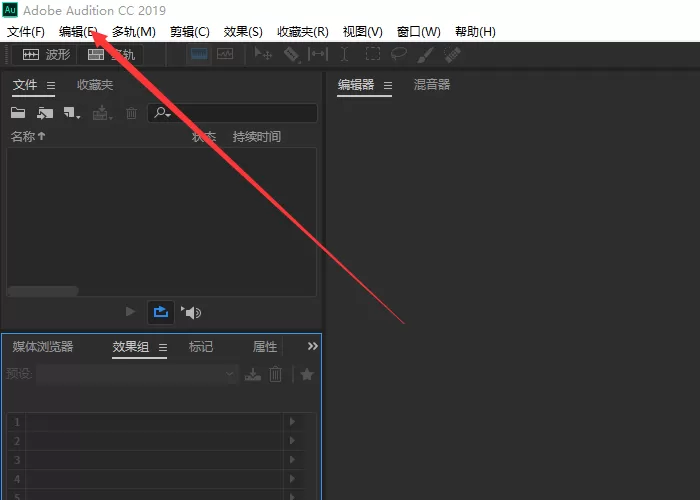This screenshot has height=500, width=700.
Task: Select the Lasso Selection tool
Action: [399, 54]
